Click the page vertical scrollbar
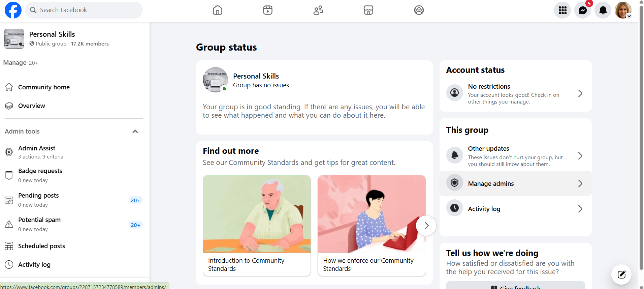Viewport: 644px width, 289px height. pyautogui.click(x=641, y=138)
